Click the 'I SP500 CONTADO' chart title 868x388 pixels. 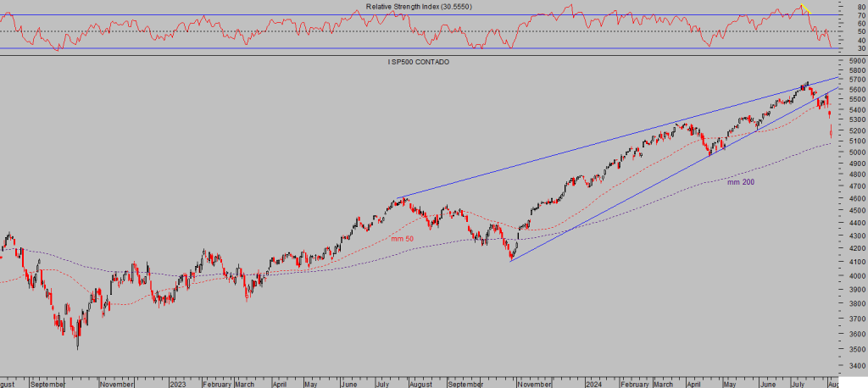coord(419,62)
